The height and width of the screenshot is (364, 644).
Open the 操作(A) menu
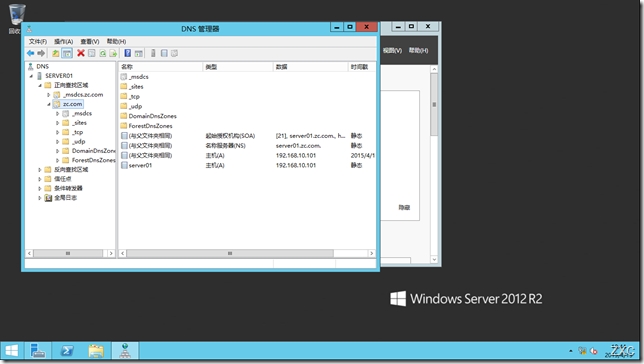pos(63,41)
